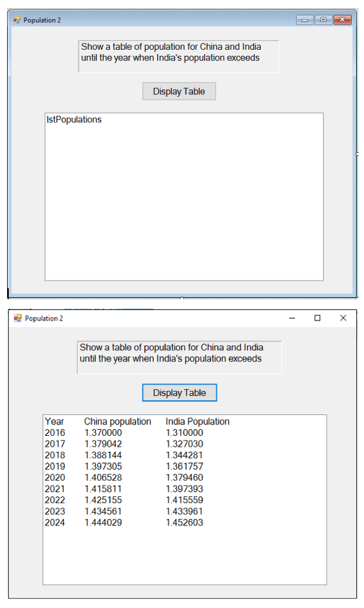Click India value 1.415559

click(185, 500)
